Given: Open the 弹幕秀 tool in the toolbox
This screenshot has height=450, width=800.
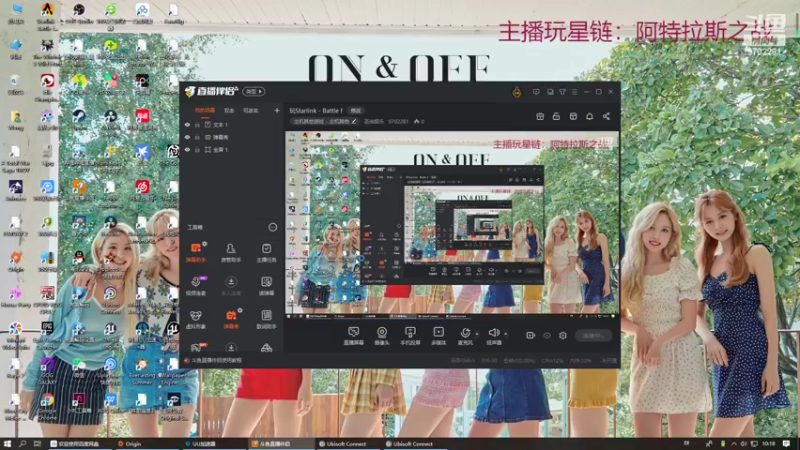Looking at the screenshot, I should point(231,319).
